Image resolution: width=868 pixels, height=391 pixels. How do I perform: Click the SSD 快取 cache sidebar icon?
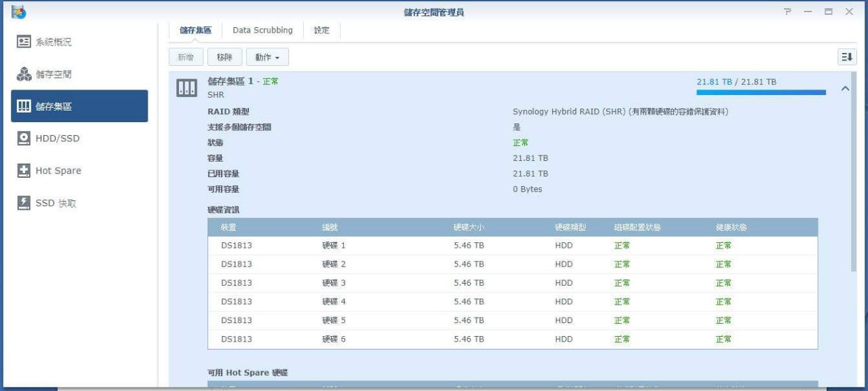tap(24, 203)
